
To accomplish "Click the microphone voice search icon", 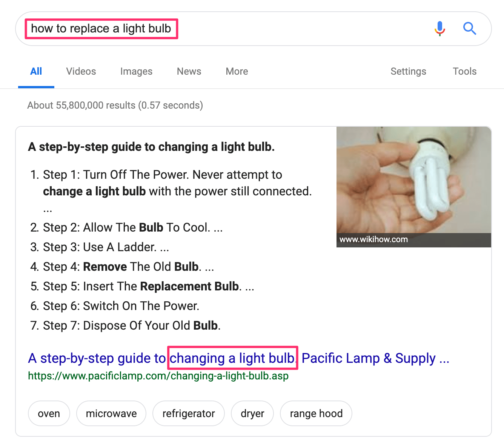I will tap(439, 28).
